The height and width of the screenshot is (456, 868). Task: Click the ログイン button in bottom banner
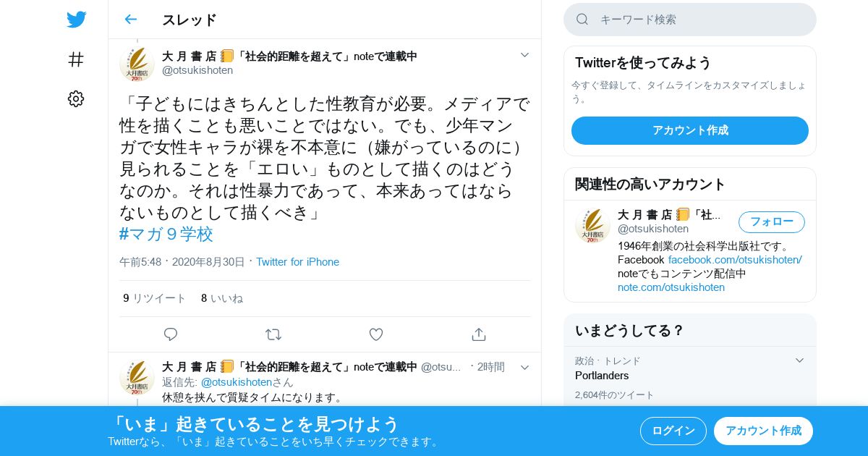click(673, 431)
